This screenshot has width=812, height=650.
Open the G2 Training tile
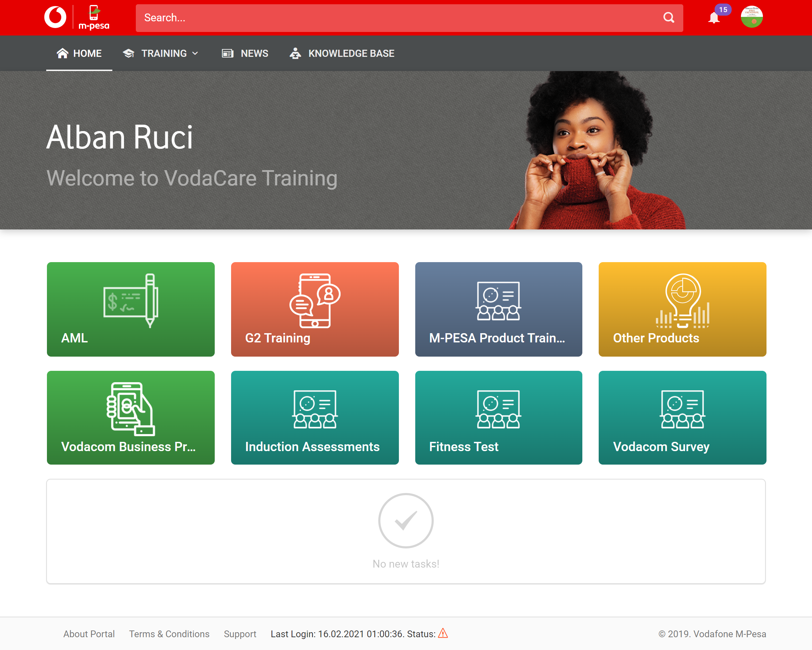pos(315,309)
